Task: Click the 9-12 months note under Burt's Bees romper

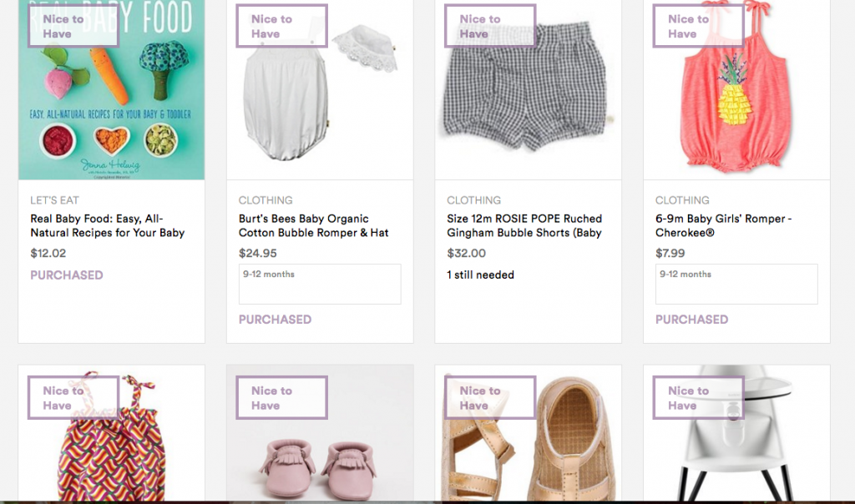Action: pyautogui.click(x=320, y=284)
